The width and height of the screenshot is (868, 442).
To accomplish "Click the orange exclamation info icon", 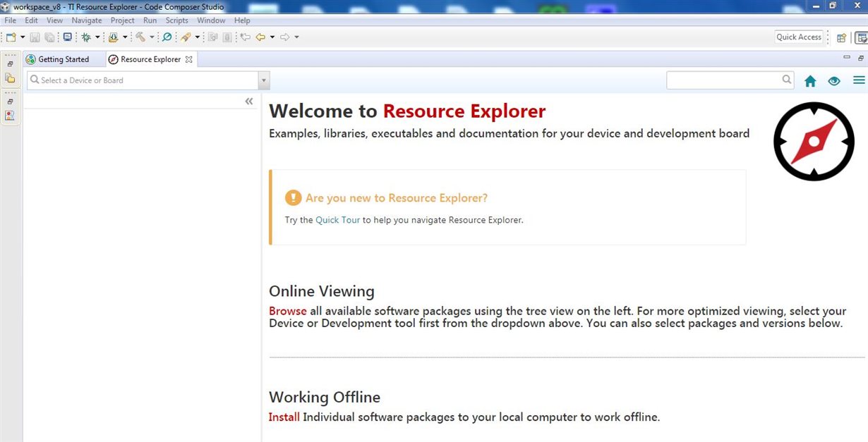I will click(x=293, y=198).
